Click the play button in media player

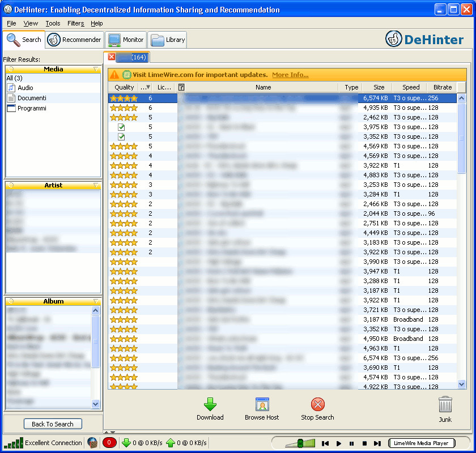click(x=339, y=443)
